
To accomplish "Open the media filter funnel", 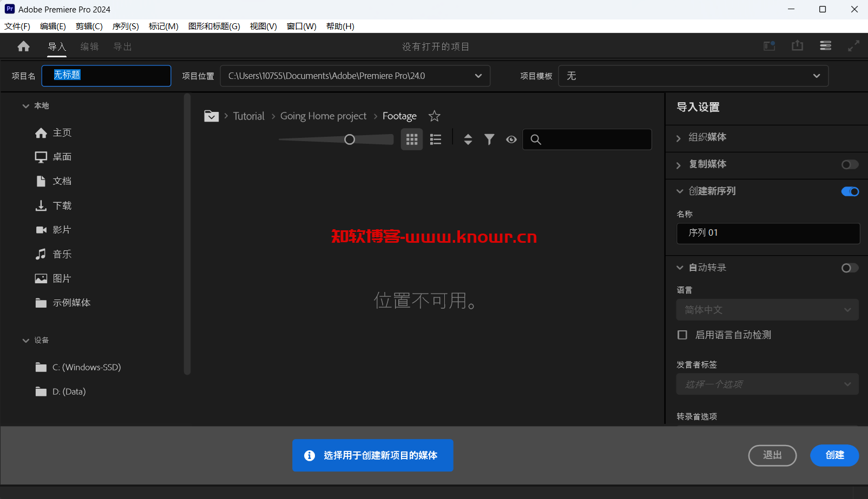I will [489, 139].
